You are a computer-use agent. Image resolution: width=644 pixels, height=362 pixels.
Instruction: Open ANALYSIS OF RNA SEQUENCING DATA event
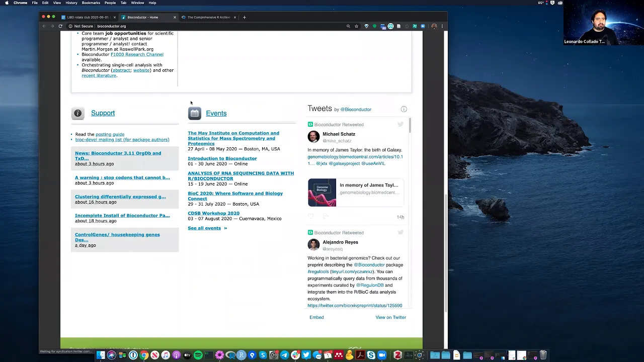pos(241,176)
